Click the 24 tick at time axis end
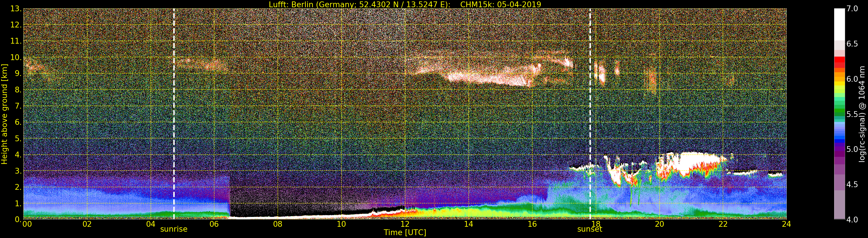Viewport: 868px width, 238px height. (786, 224)
